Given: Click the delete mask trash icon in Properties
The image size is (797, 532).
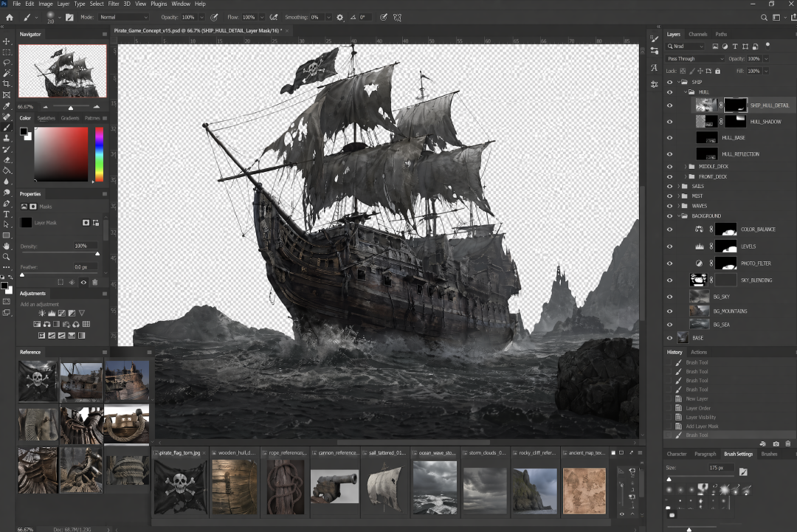Looking at the screenshot, I should coord(95,281).
